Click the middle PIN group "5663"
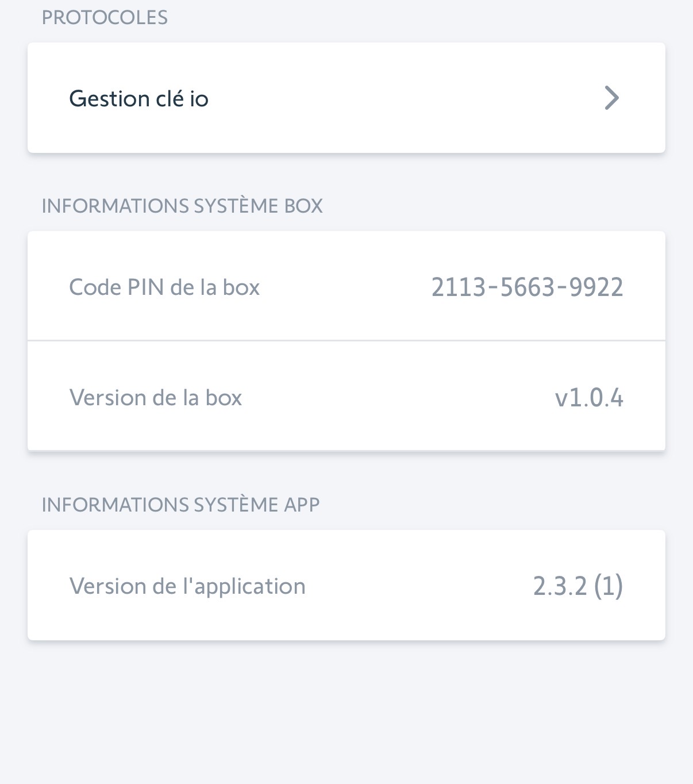Viewport: 693px width, 784px height. click(x=527, y=287)
